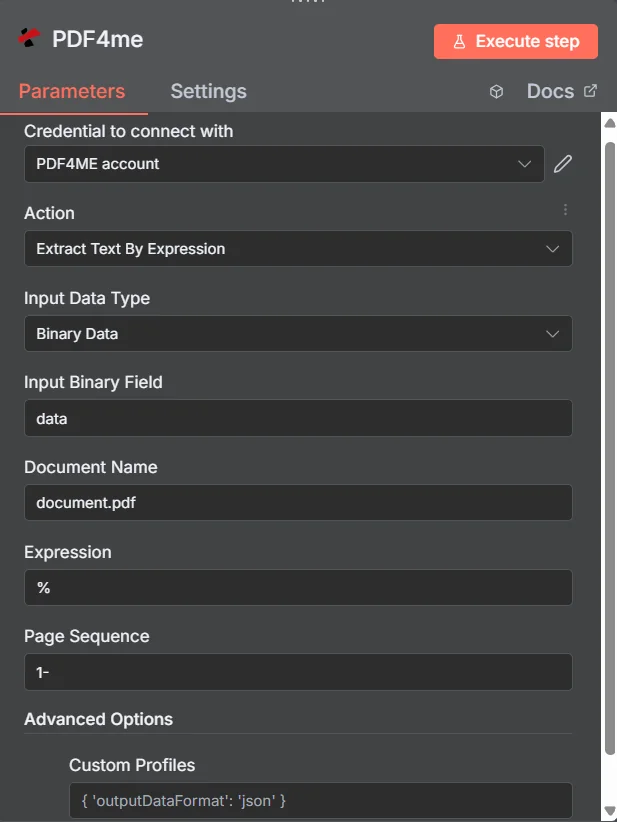Switch to the Settings tab
Screen dimensions: 617x822
pyautogui.click(x=209, y=91)
